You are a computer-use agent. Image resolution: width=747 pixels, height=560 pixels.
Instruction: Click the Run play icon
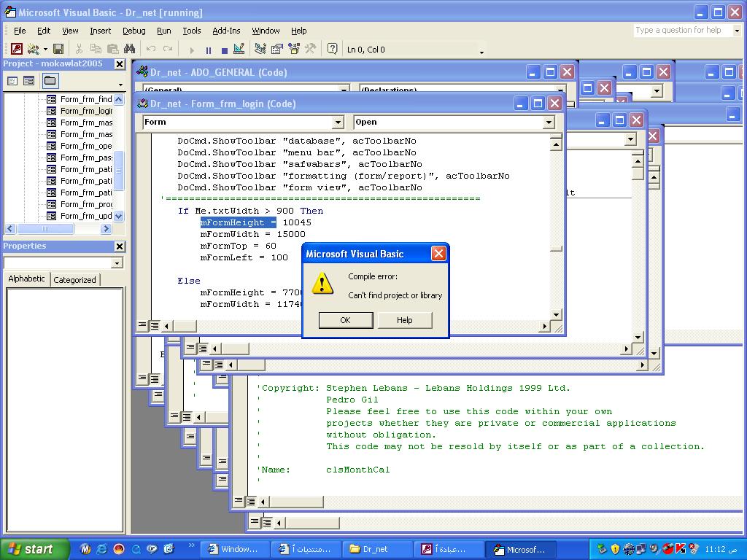point(192,50)
